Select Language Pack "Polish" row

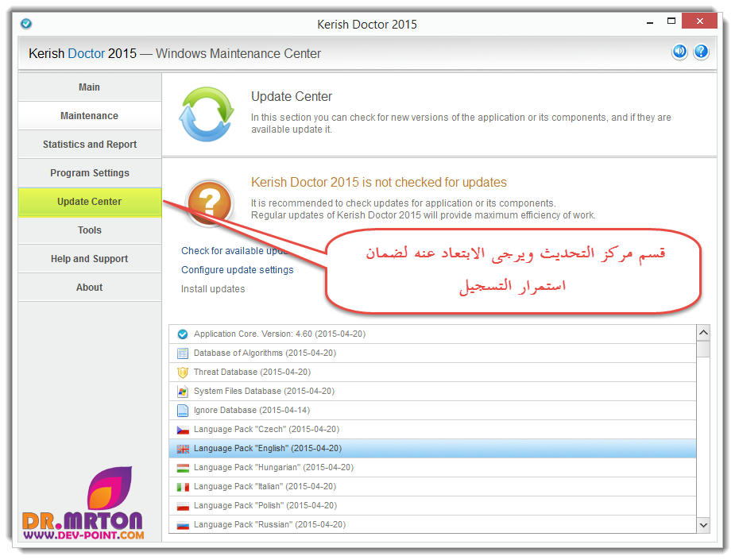[432, 506]
